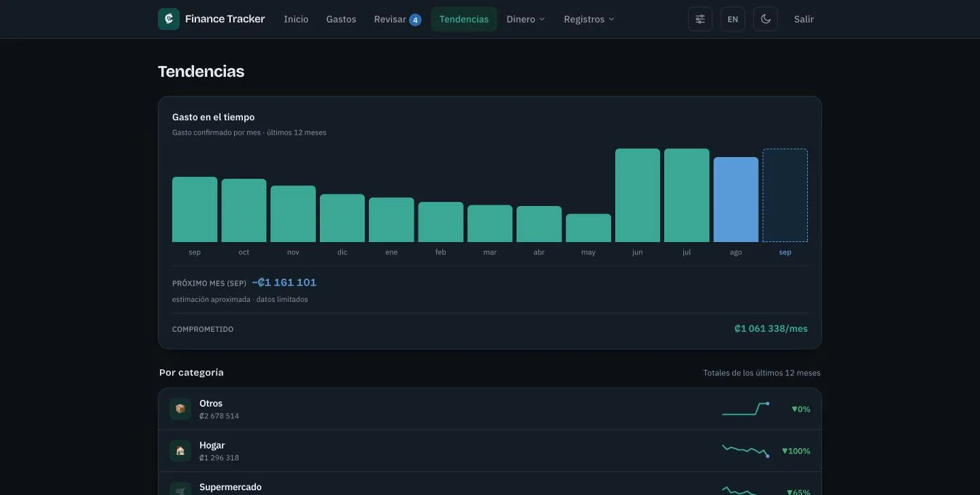This screenshot has width=980, height=495.
Task: Open the Supermercado category row
Action: coord(490,484)
